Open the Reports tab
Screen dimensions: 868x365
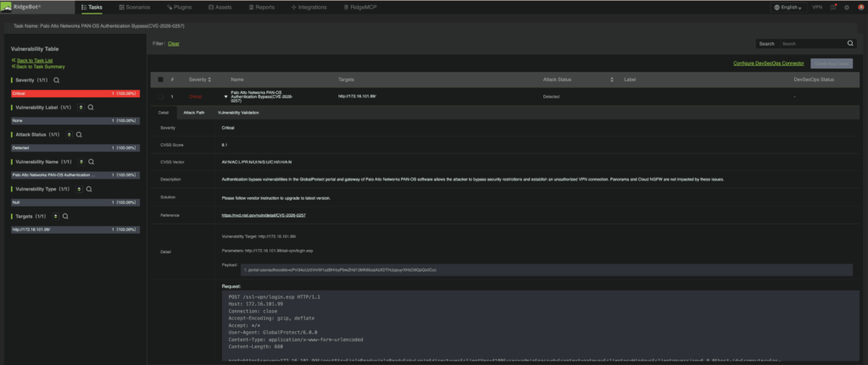pos(262,7)
